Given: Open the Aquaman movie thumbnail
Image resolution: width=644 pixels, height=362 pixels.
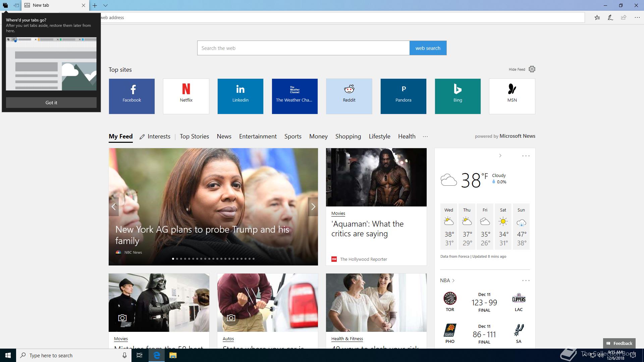Looking at the screenshot, I should pyautogui.click(x=376, y=177).
